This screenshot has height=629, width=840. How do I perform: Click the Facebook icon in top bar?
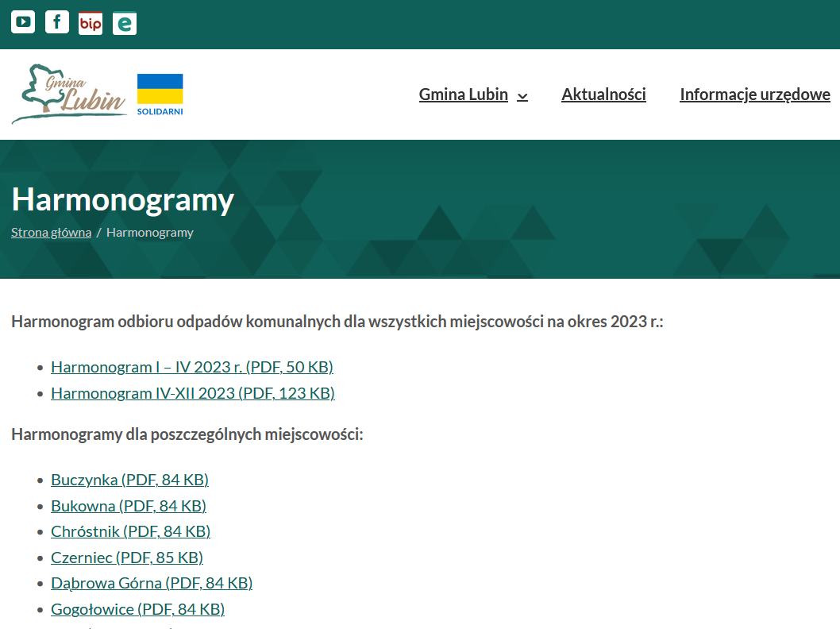57,22
